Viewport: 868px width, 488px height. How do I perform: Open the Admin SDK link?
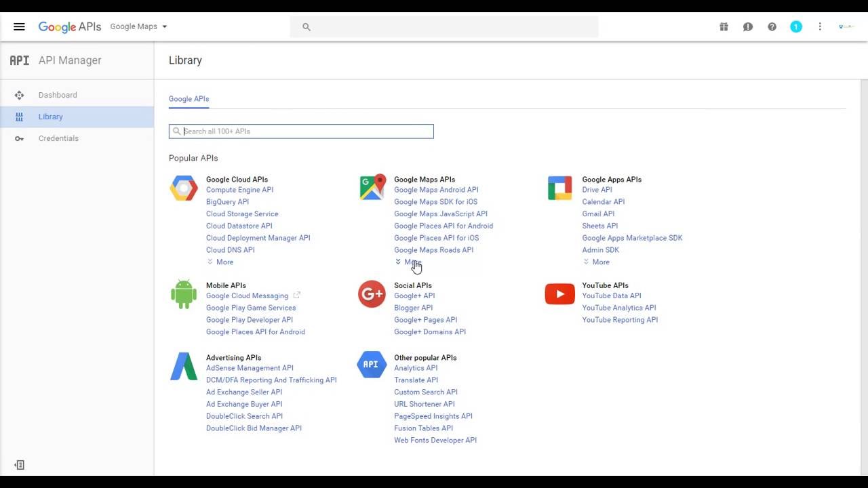600,250
